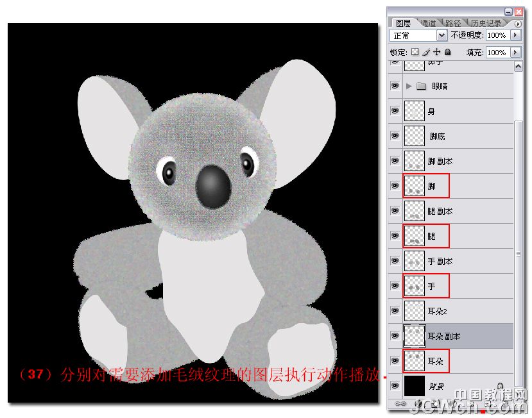Hide the 背景 layer via eye icon
Screen dimensions: 532x418
point(395,386)
